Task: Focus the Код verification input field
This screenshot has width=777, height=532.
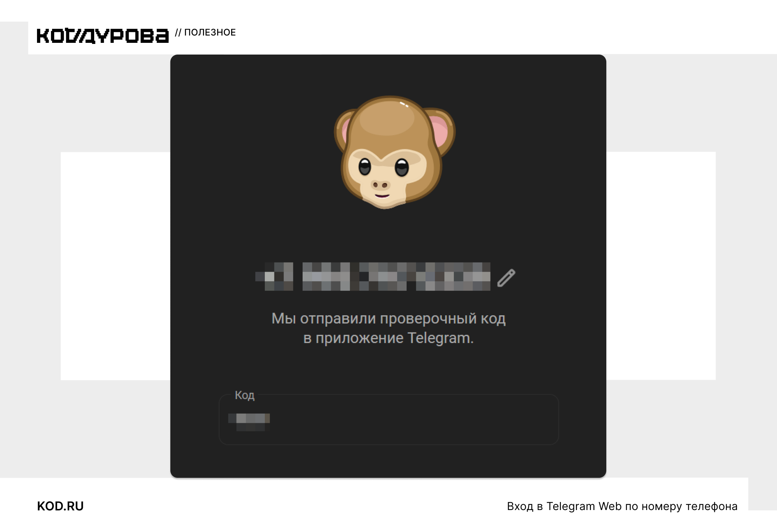Action: pyautogui.click(x=389, y=420)
